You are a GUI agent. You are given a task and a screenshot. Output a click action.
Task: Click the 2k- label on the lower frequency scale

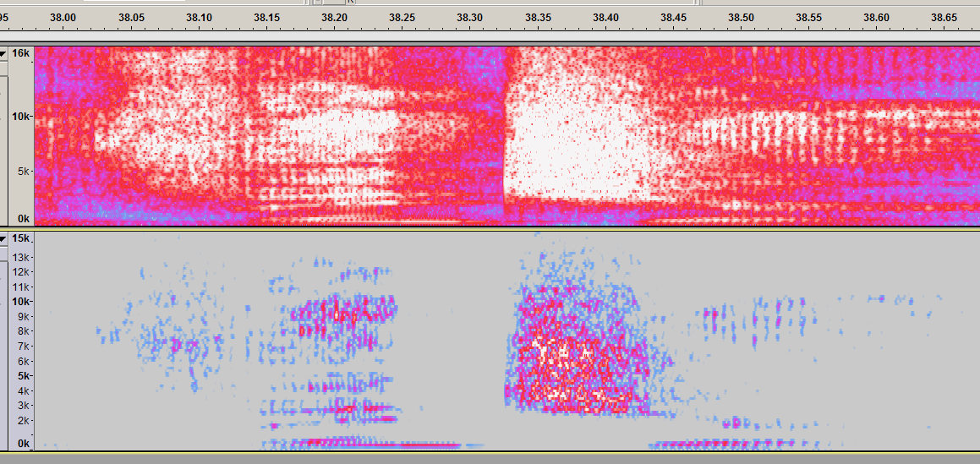(x=25, y=421)
